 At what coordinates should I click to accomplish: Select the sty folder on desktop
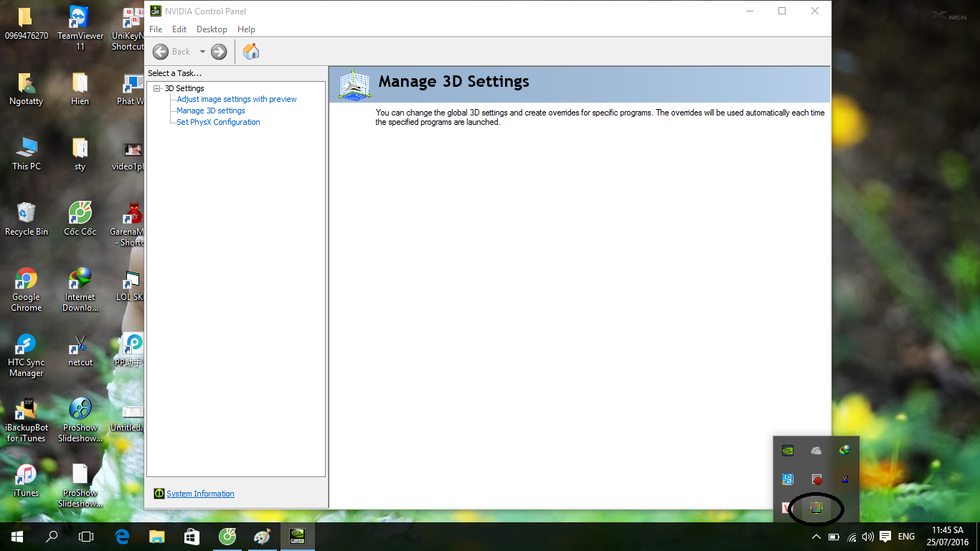tap(80, 154)
